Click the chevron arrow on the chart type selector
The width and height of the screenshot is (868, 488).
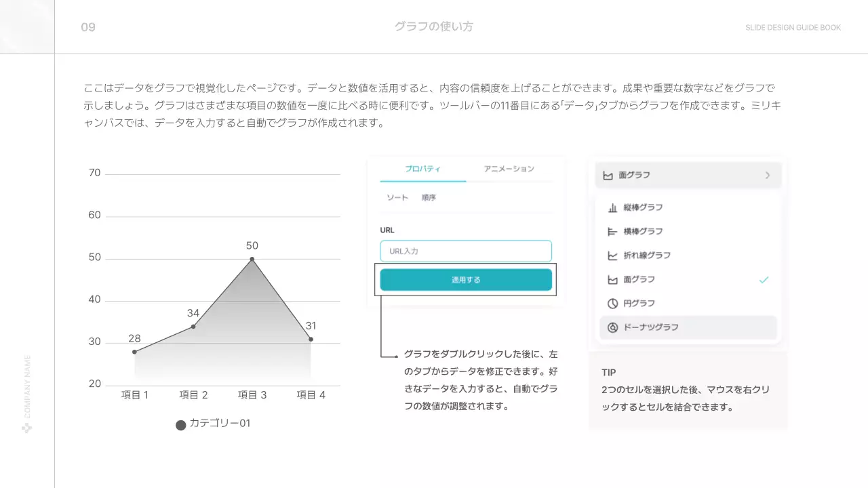point(768,176)
